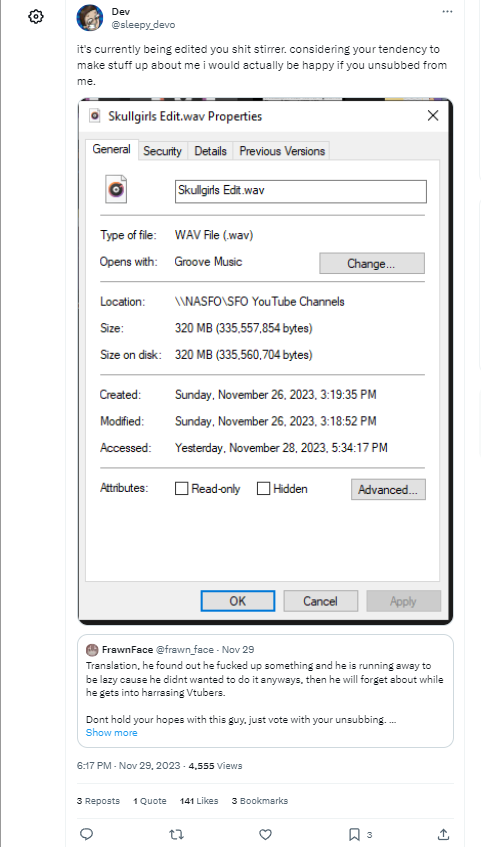Click the Accessed date value 5:34:17 PM
Viewport: 481px width, 847px height.
coord(281,448)
